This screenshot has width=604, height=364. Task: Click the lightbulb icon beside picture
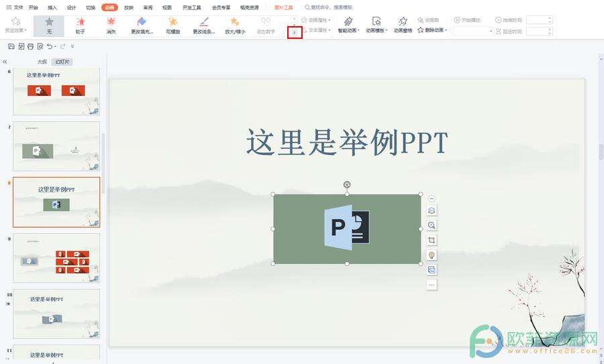(432, 255)
